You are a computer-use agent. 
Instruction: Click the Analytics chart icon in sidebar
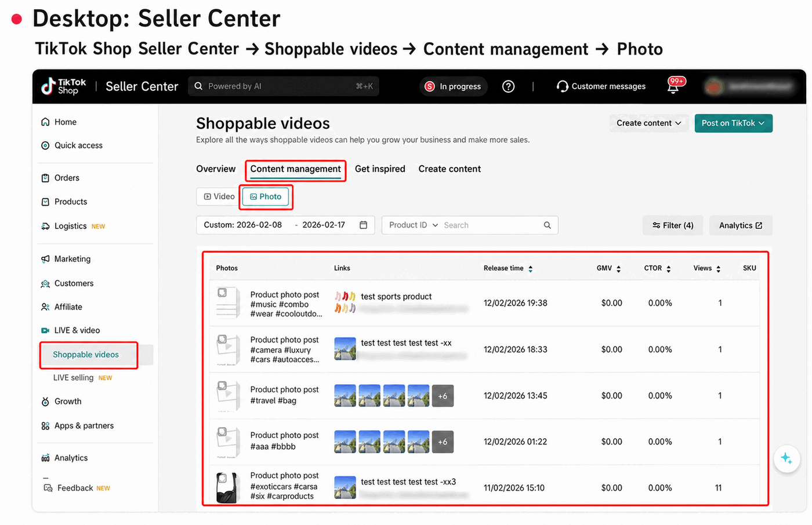[45, 458]
